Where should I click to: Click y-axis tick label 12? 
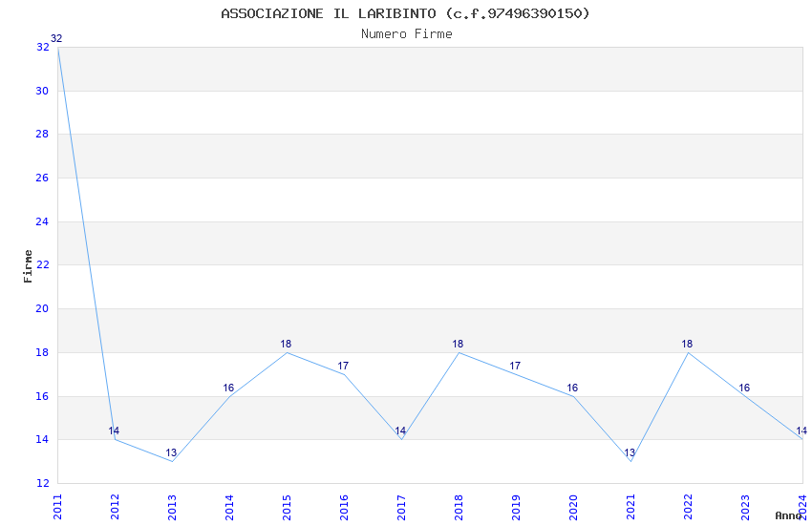pos(42,483)
